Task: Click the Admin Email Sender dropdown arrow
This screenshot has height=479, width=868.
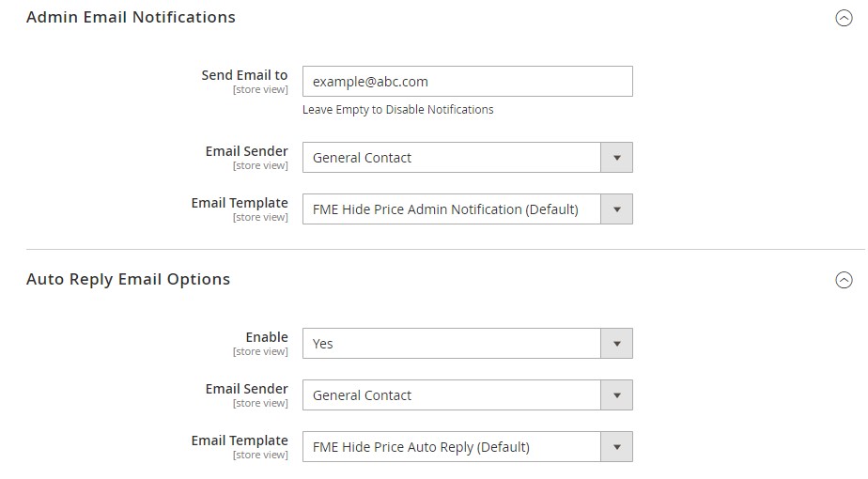Action: (x=616, y=158)
